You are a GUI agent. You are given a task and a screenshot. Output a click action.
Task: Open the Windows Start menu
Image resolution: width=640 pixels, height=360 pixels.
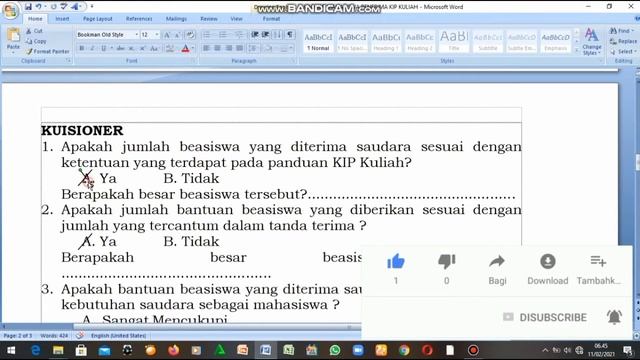tap(11, 350)
